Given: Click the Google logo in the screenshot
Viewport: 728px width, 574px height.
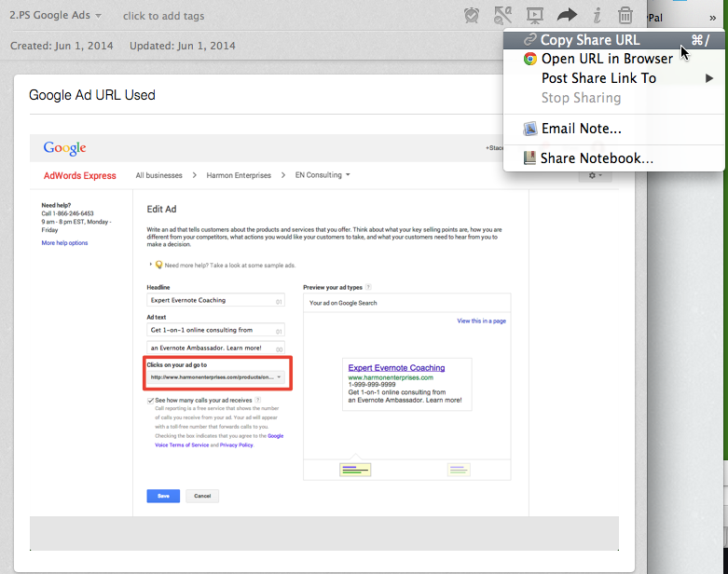Looking at the screenshot, I should (x=64, y=148).
